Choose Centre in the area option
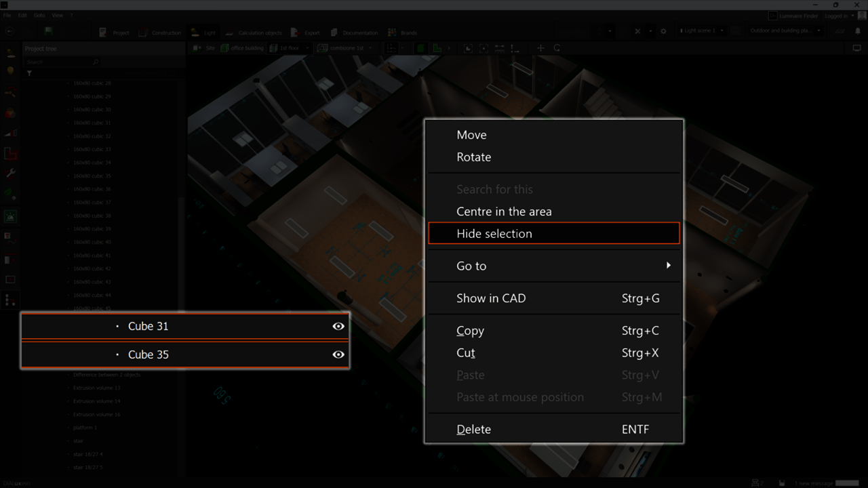This screenshot has width=868, height=488. click(x=504, y=211)
